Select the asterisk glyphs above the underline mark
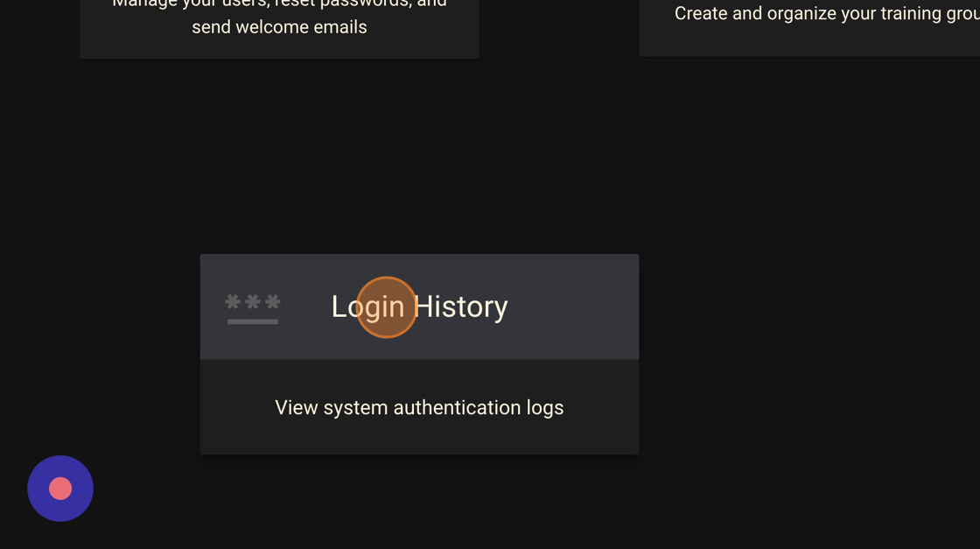 coord(253,301)
